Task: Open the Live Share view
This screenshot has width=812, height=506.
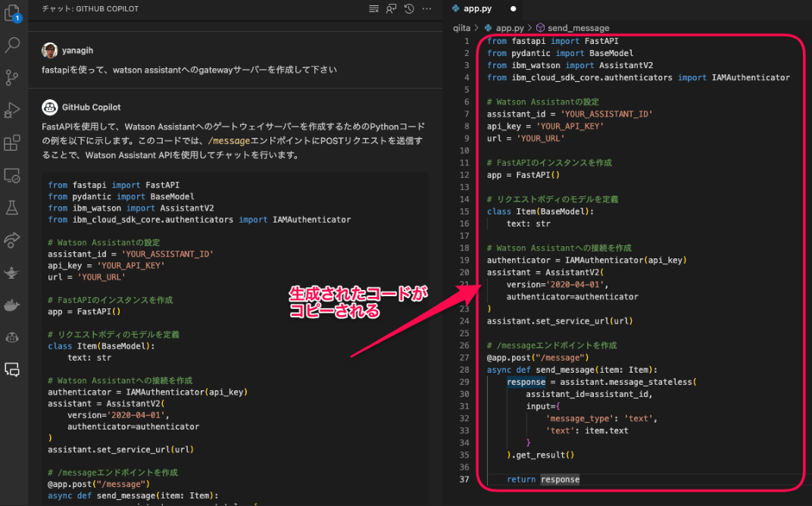Action: pos(12,240)
